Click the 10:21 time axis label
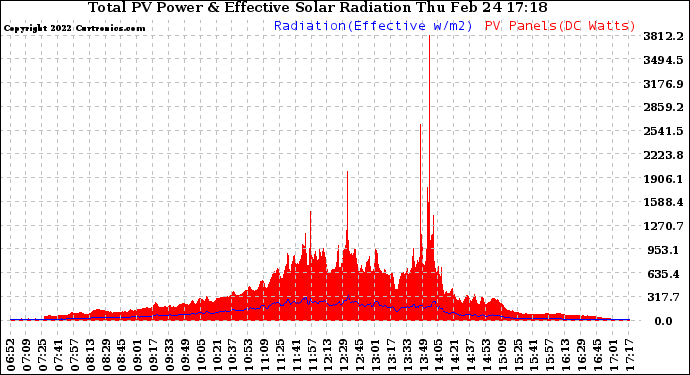 (x=217, y=355)
